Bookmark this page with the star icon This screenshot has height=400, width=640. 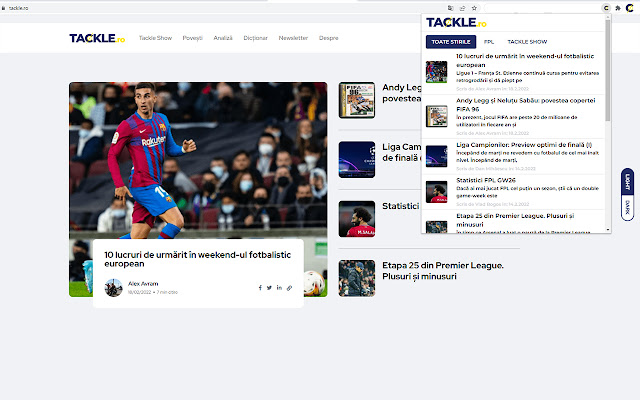(474, 8)
